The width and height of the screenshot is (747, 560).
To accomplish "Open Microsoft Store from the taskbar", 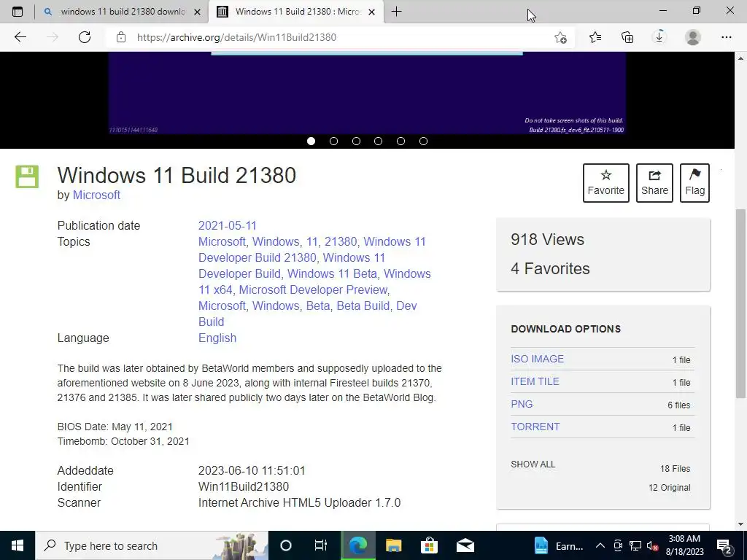I will tap(429, 545).
